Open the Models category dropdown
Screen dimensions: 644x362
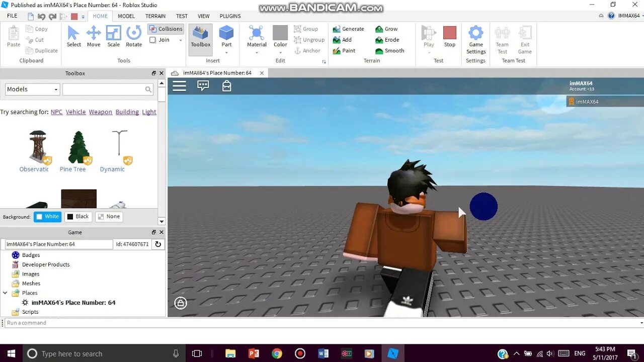33,89
